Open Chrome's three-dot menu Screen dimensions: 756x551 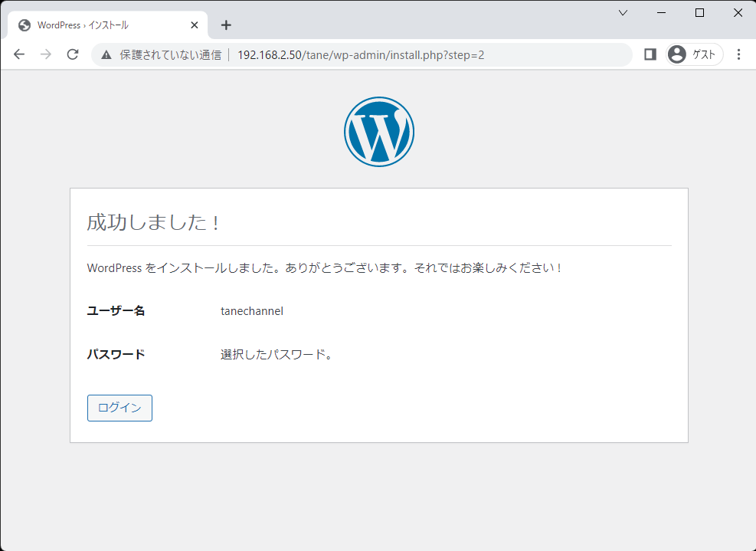[x=738, y=54]
